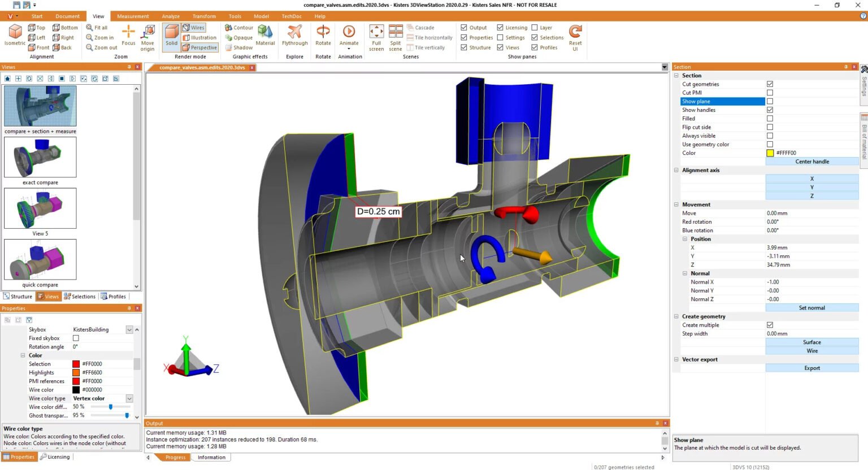Click the yellow section color swatch
This screenshot has width=868, height=470.
point(770,153)
